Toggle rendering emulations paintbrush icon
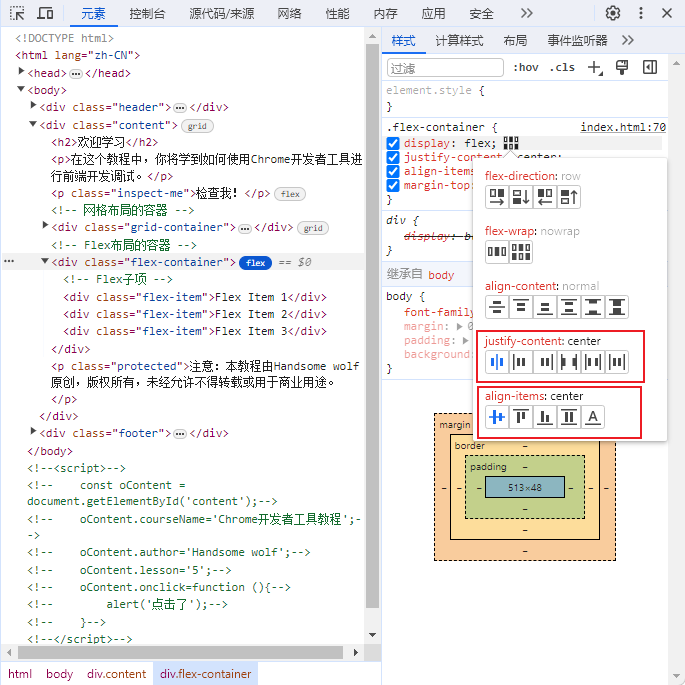685x685 pixels. pos(622,67)
